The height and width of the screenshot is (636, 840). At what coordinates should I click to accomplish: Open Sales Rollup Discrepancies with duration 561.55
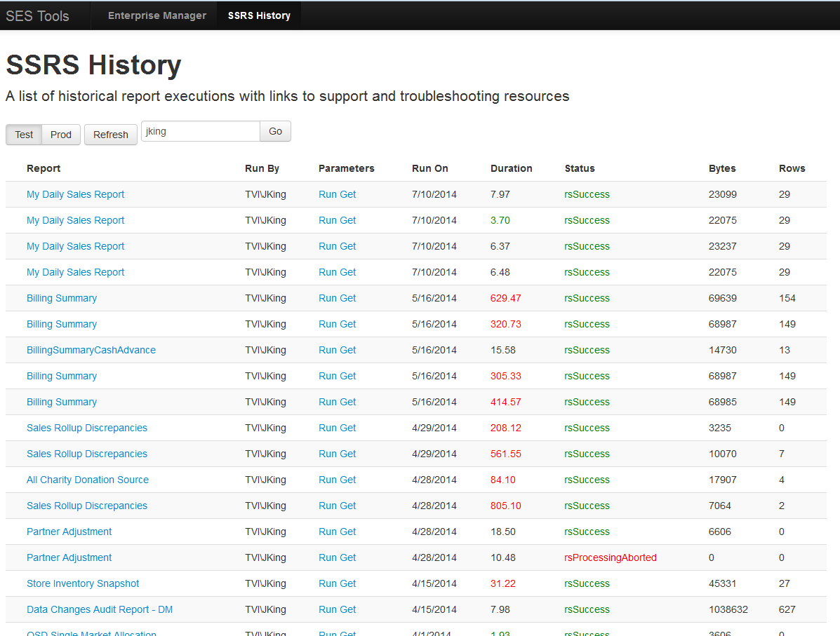click(x=87, y=454)
